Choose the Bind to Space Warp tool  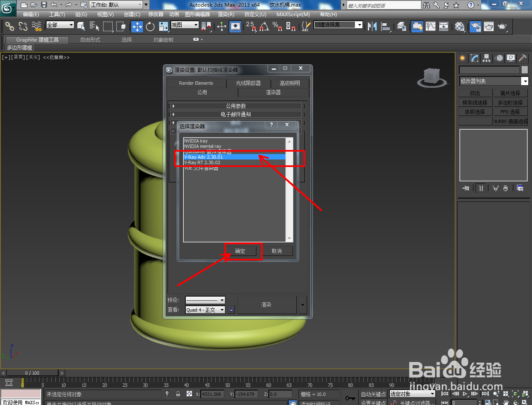(37, 27)
